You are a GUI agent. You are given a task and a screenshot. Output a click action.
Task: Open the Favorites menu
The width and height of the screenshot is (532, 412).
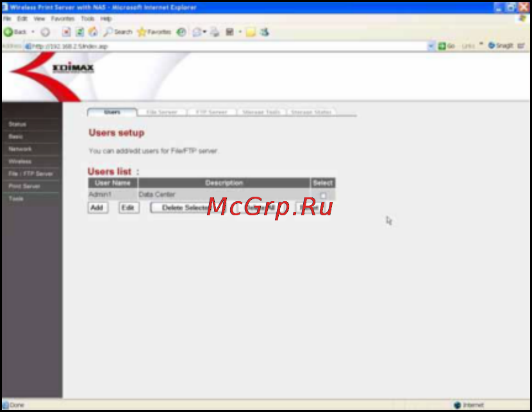(x=63, y=19)
